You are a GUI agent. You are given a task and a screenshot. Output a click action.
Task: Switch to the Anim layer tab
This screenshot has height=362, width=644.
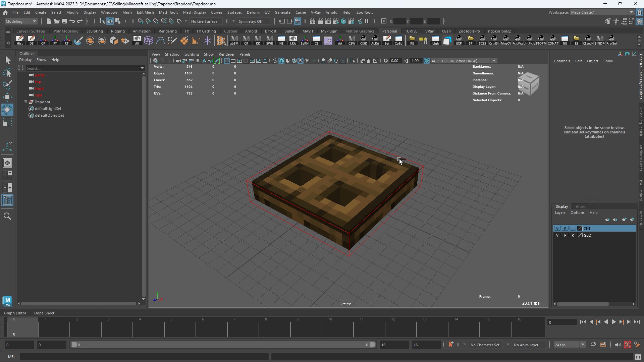click(x=580, y=206)
